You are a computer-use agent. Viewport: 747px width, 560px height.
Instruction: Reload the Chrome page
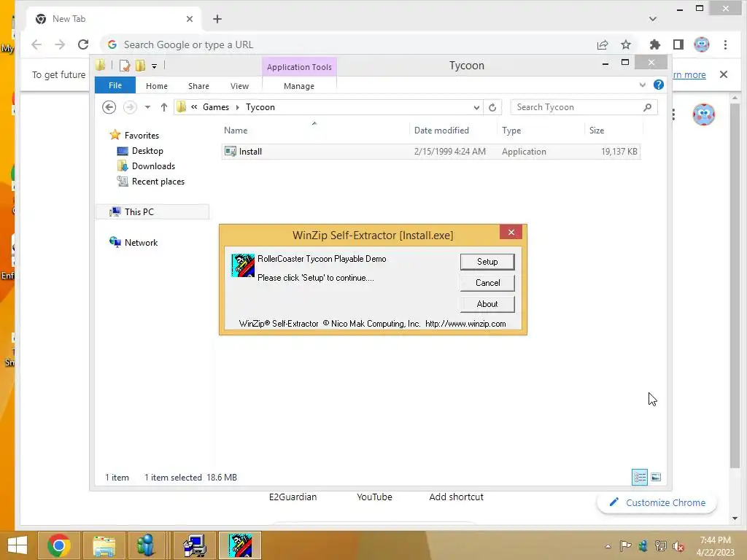[83, 44]
